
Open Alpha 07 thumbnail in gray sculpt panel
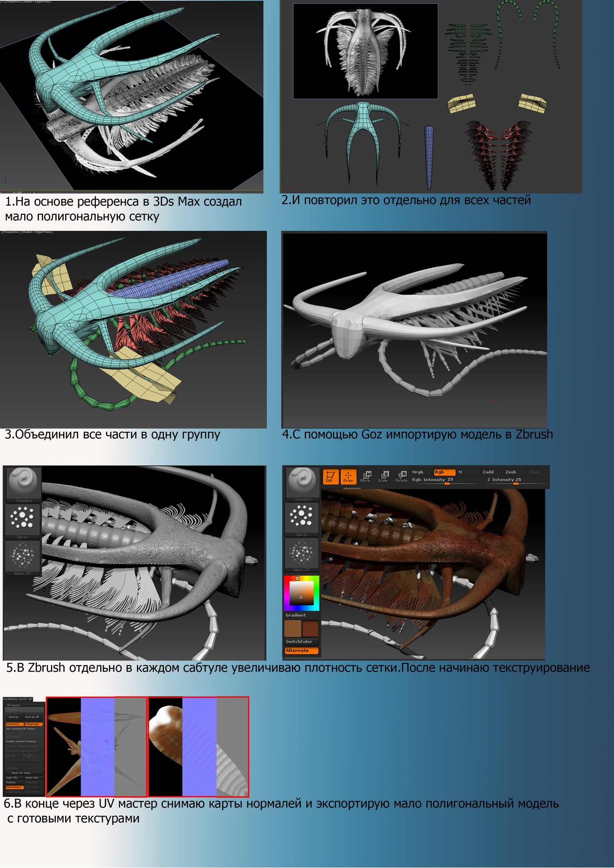click(x=23, y=557)
